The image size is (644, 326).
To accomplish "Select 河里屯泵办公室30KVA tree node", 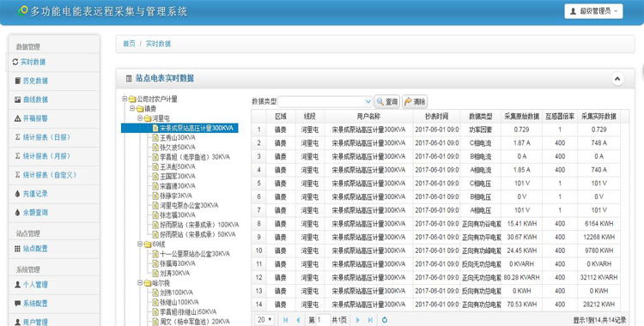I will (x=189, y=206).
